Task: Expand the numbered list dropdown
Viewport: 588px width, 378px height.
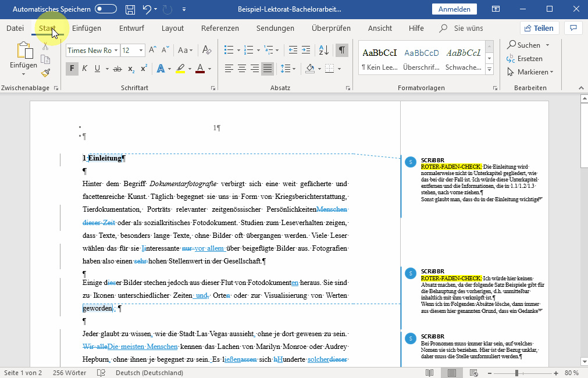Action: 258,50
